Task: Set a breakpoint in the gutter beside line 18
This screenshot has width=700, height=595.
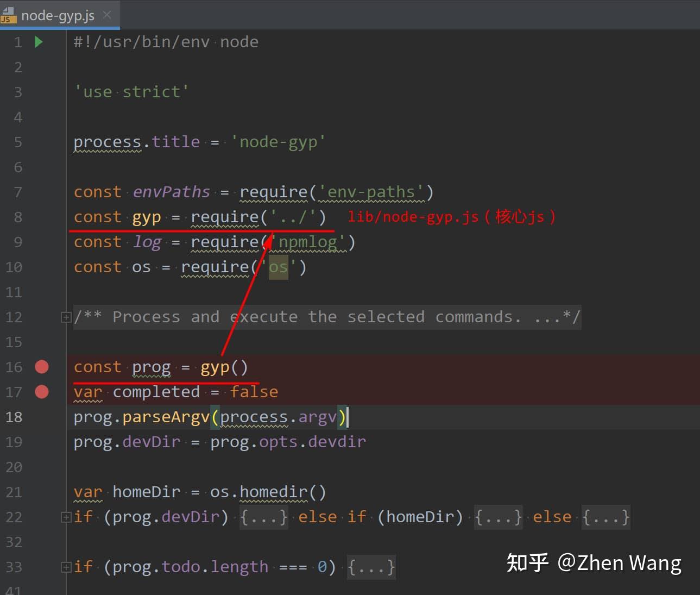Action: pos(42,417)
